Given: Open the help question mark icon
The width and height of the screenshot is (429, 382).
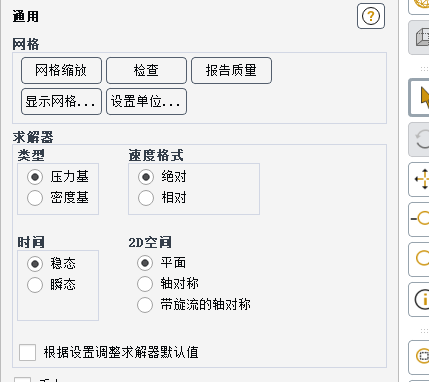Looking at the screenshot, I should (x=371, y=16).
